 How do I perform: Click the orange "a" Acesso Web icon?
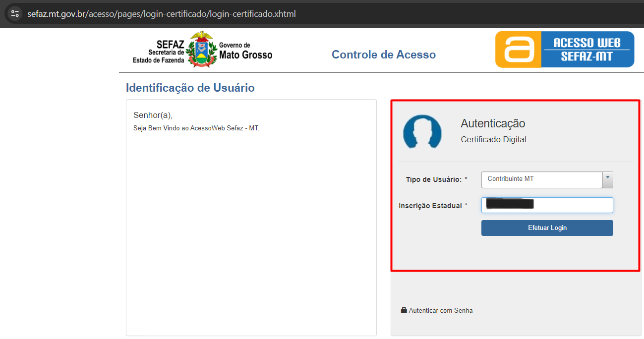[x=519, y=50]
